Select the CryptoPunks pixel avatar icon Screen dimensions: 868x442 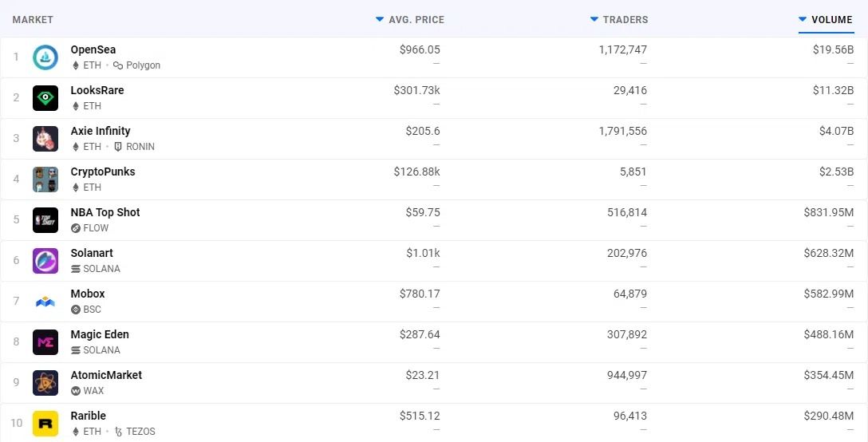pos(45,180)
